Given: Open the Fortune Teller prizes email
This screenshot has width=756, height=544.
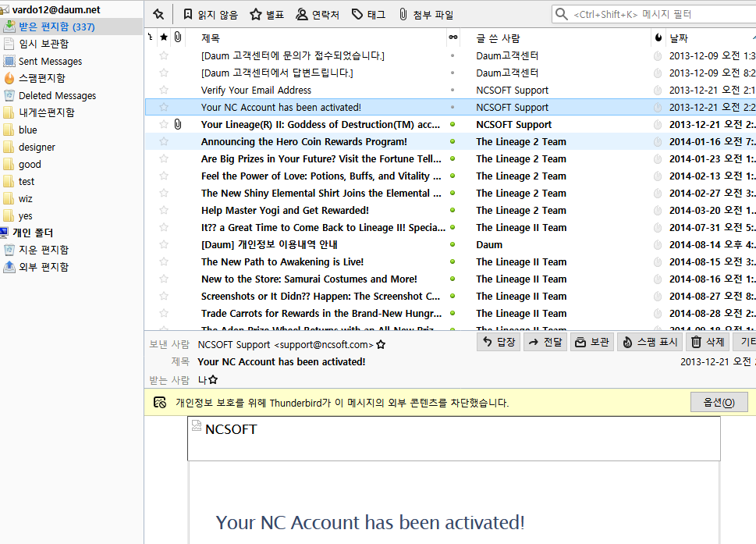Looking at the screenshot, I should point(321,158).
